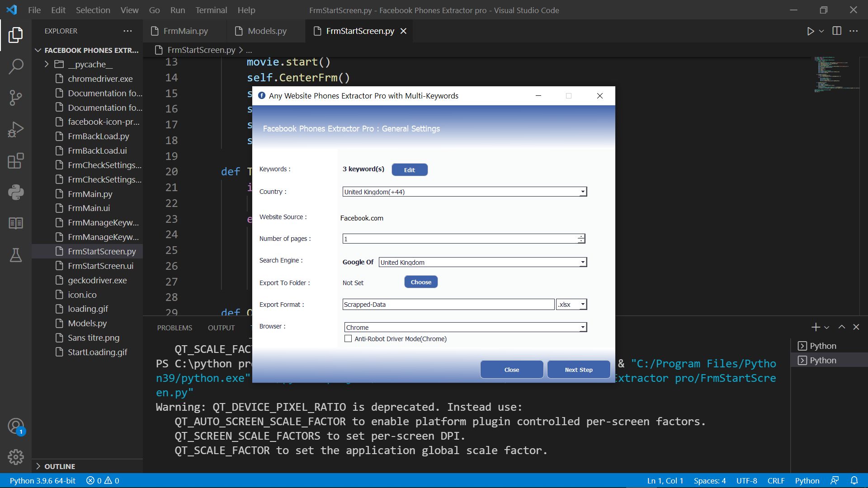Open the Explorer view in the activity bar
Screen dimensions: 868x488
point(16,35)
